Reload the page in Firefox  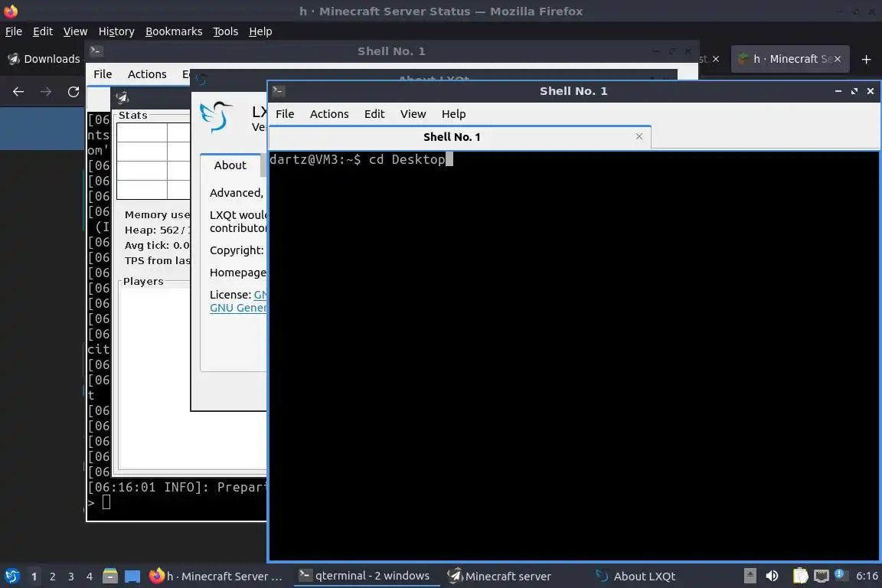tap(73, 92)
